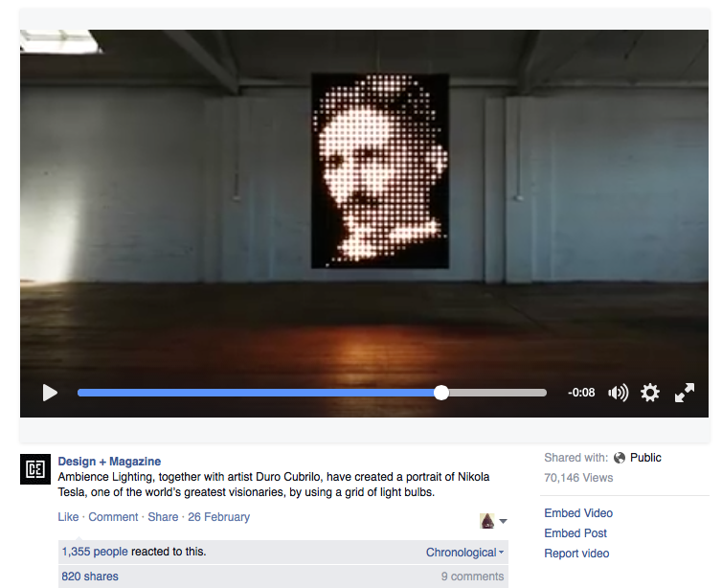Image resolution: width=722 pixels, height=588 pixels.
Task: Enter fullscreen with the expand arrows icon
Action: point(685,393)
